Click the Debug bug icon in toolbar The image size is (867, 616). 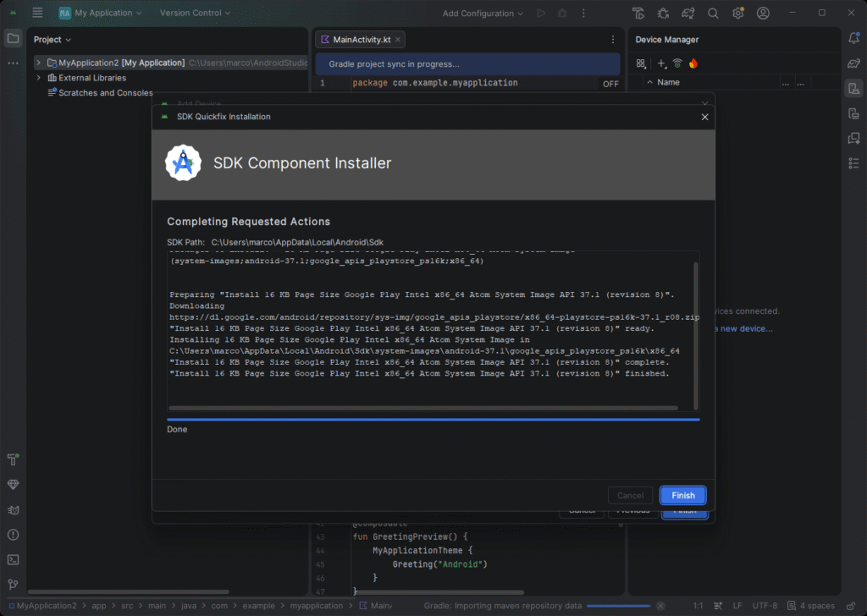tap(562, 14)
